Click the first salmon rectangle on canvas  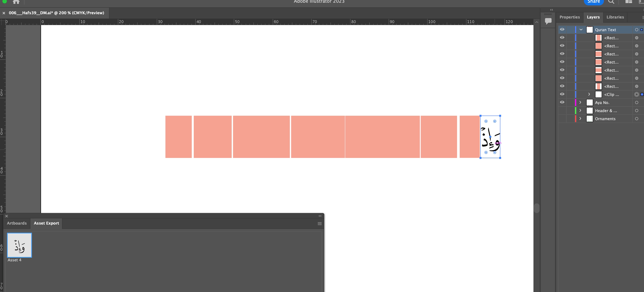178,137
